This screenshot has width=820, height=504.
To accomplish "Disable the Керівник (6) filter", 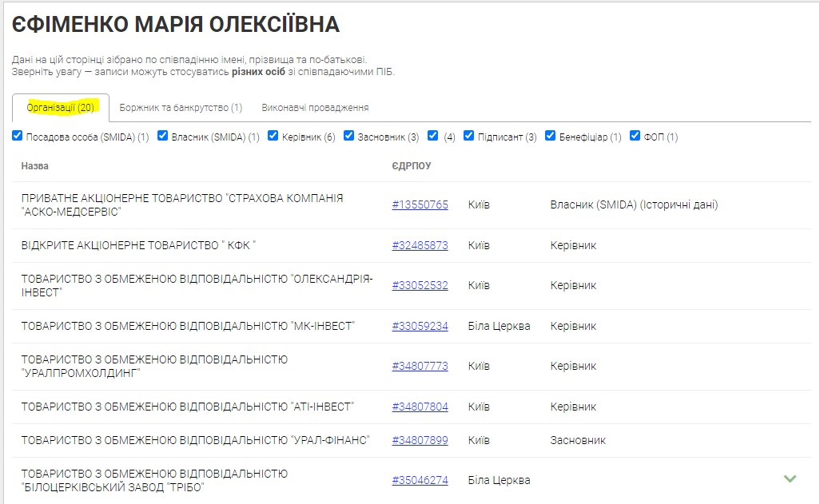I will (x=273, y=136).
